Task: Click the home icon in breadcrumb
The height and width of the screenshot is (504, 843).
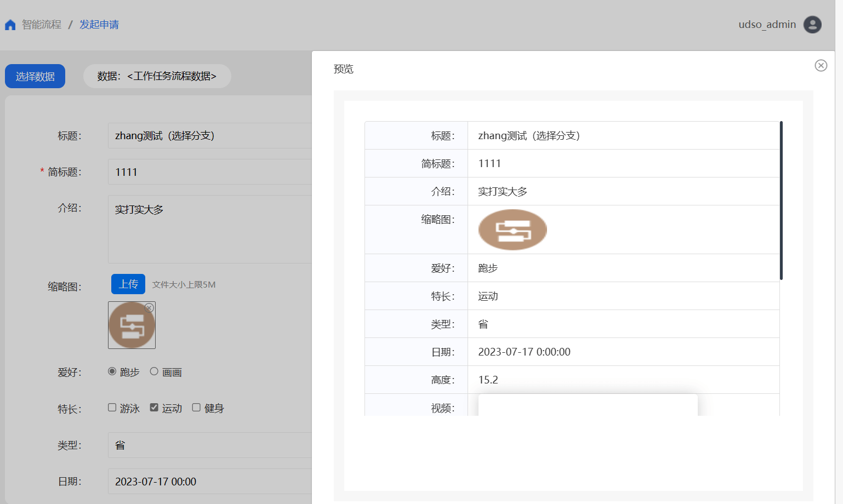Action: (10, 25)
